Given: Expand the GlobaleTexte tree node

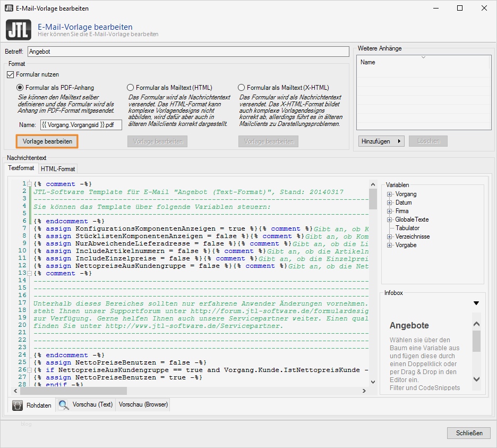Looking at the screenshot, I should [x=390, y=219].
